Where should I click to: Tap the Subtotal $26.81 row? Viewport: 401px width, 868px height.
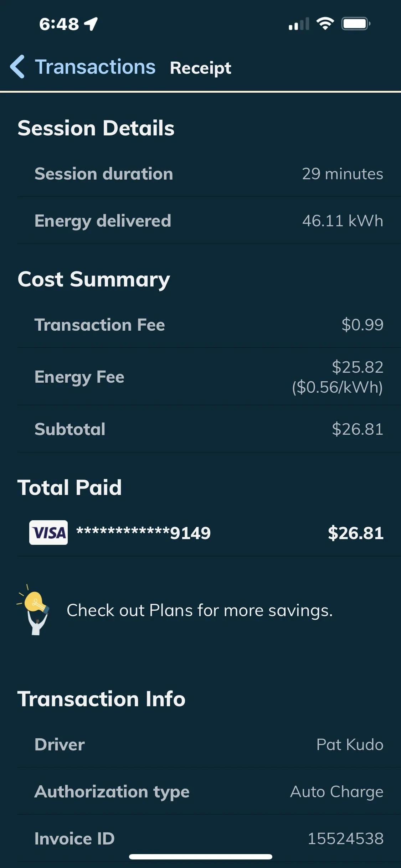(x=209, y=429)
